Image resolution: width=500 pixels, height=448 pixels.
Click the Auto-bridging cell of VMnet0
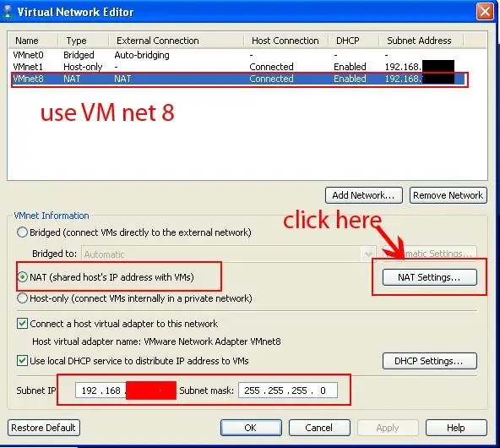[142, 55]
